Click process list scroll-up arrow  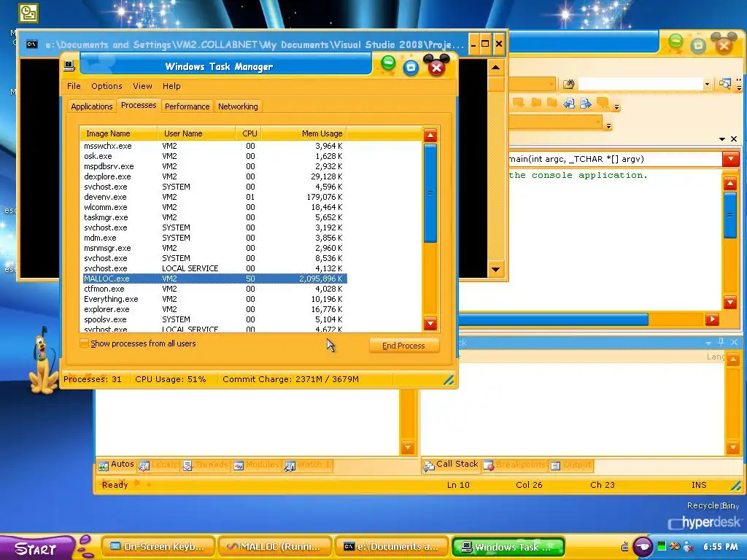click(x=430, y=135)
